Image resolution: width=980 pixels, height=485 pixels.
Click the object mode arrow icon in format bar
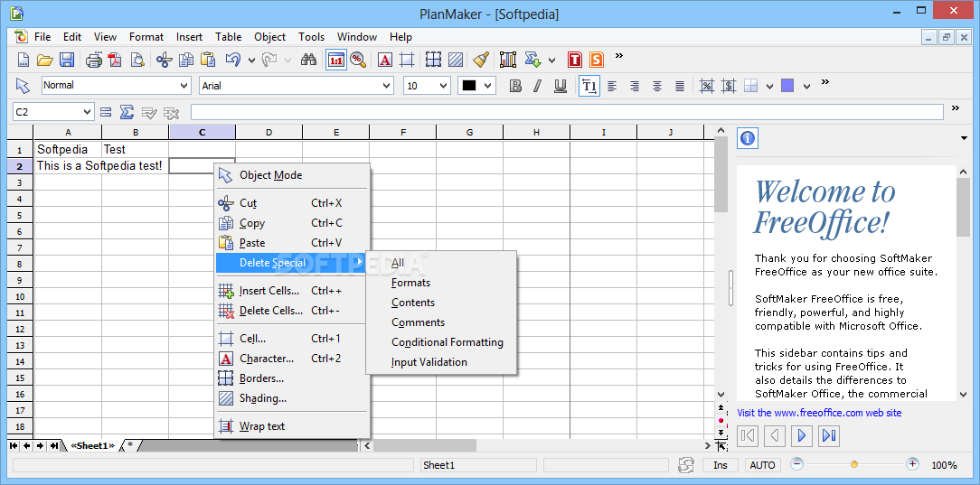(x=23, y=86)
